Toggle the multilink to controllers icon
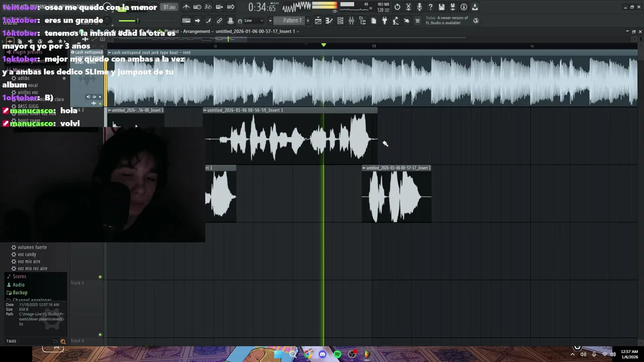 tap(219, 21)
